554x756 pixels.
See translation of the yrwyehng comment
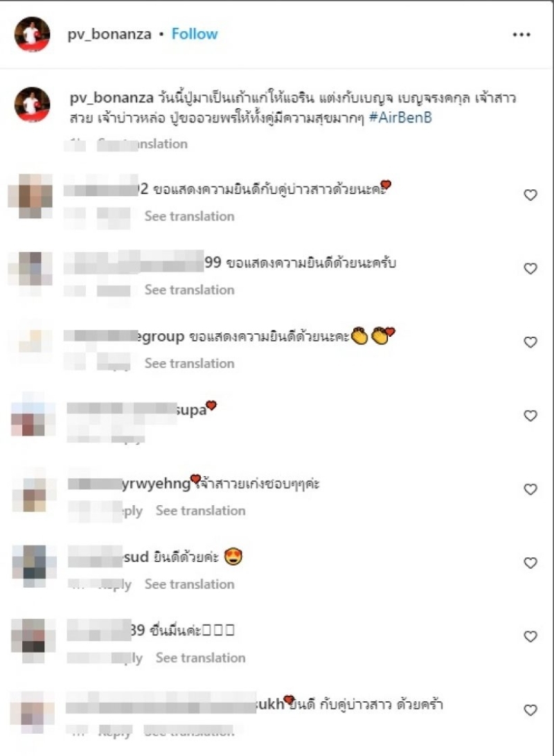[200, 510]
